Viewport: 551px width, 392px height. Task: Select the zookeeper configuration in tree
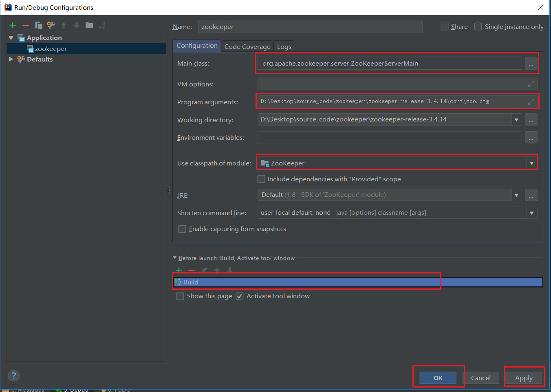coord(86,48)
